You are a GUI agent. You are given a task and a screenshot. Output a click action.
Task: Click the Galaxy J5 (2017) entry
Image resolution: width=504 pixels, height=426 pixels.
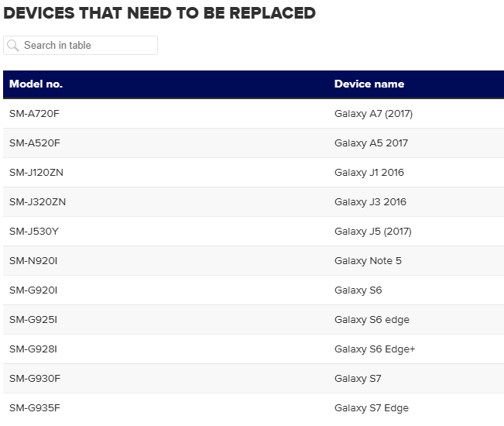(x=372, y=232)
